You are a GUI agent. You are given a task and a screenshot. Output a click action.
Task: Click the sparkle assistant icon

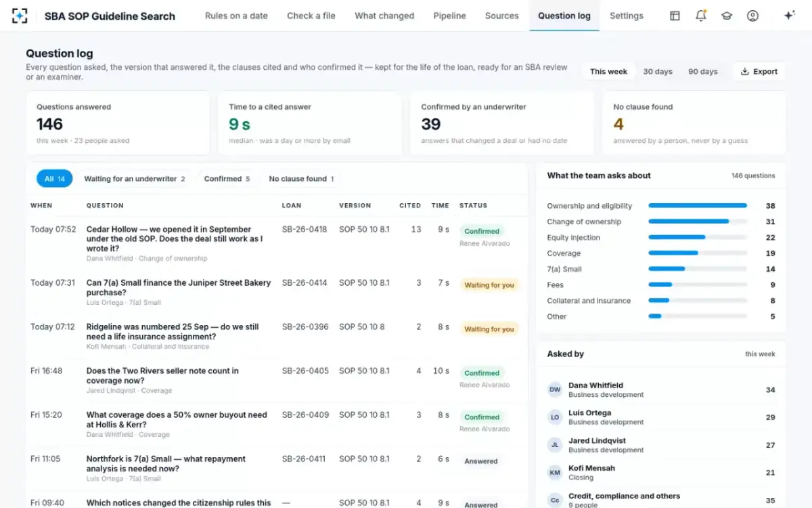pos(789,16)
